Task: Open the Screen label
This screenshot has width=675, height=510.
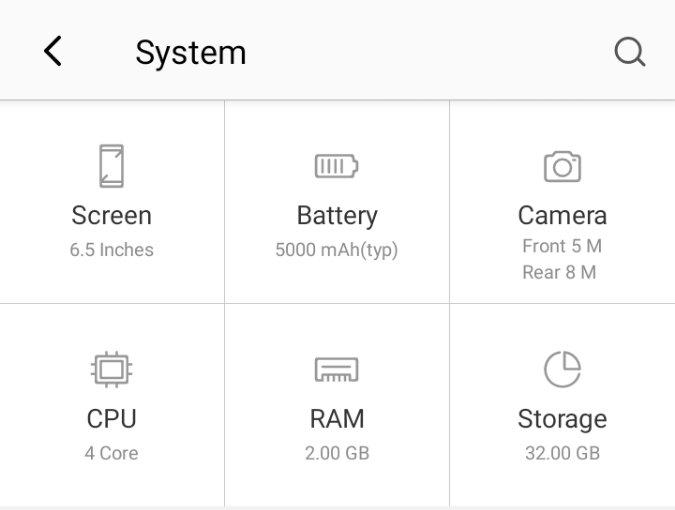Action: (x=111, y=215)
